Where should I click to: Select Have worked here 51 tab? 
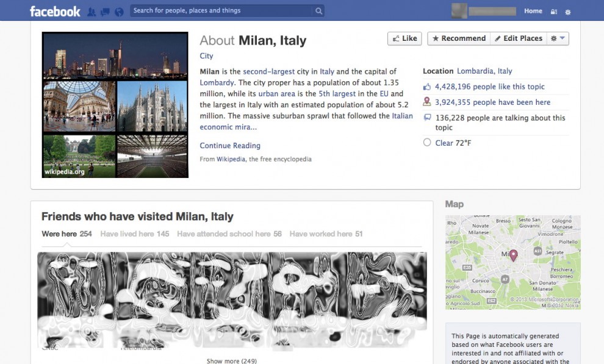pyautogui.click(x=326, y=234)
